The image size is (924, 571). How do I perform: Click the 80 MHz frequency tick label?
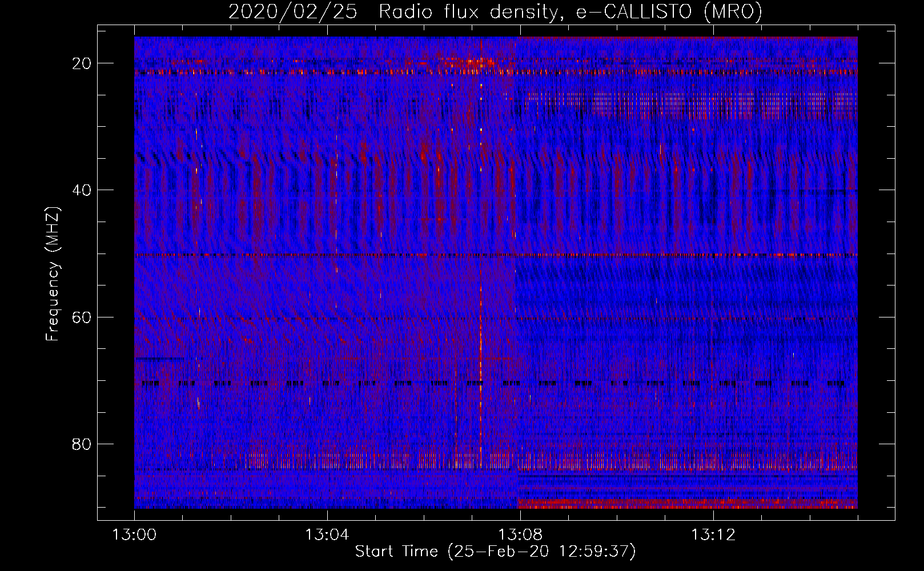82,444
